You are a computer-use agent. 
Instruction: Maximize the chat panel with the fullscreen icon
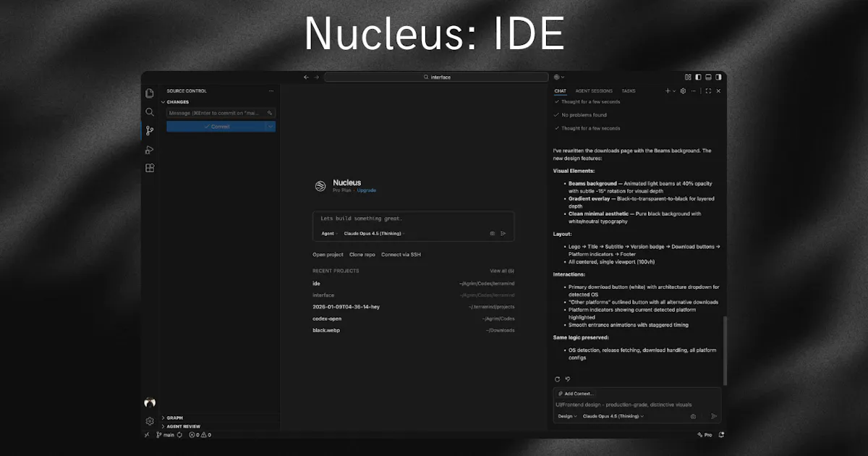(708, 91)
